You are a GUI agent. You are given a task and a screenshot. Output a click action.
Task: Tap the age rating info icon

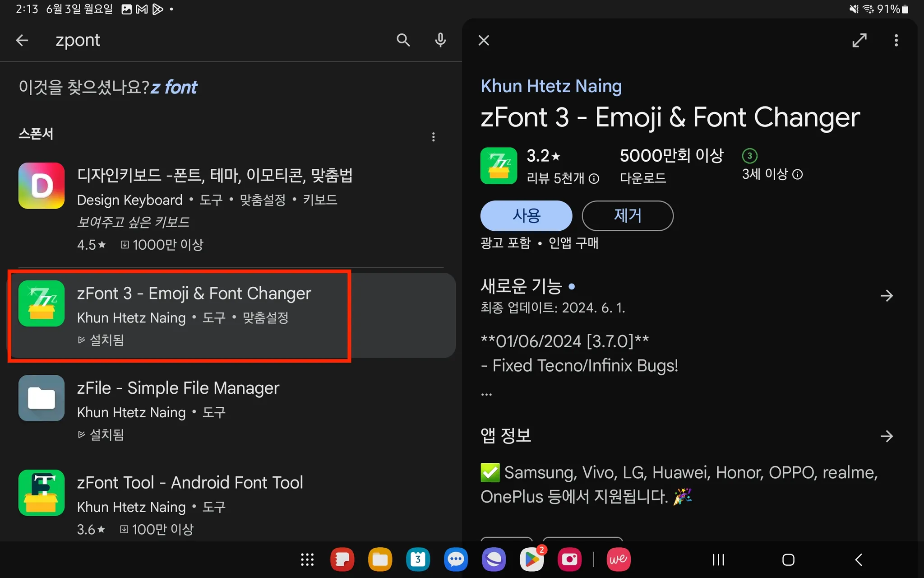[798, 174]
